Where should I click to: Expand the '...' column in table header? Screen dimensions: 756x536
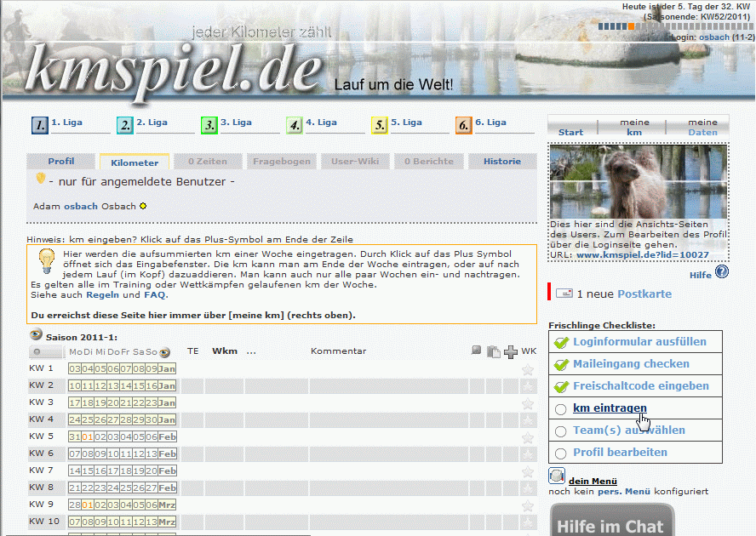(251, 351)
